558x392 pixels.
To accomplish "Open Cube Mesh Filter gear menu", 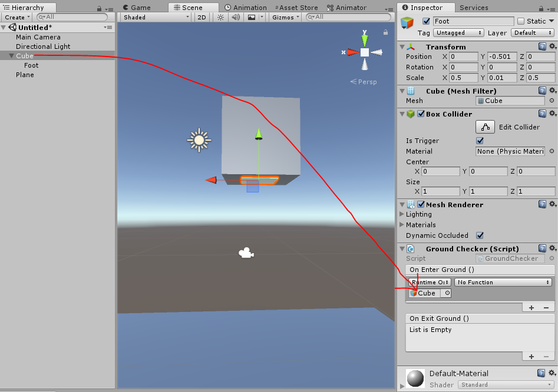I will pos(552,91).
